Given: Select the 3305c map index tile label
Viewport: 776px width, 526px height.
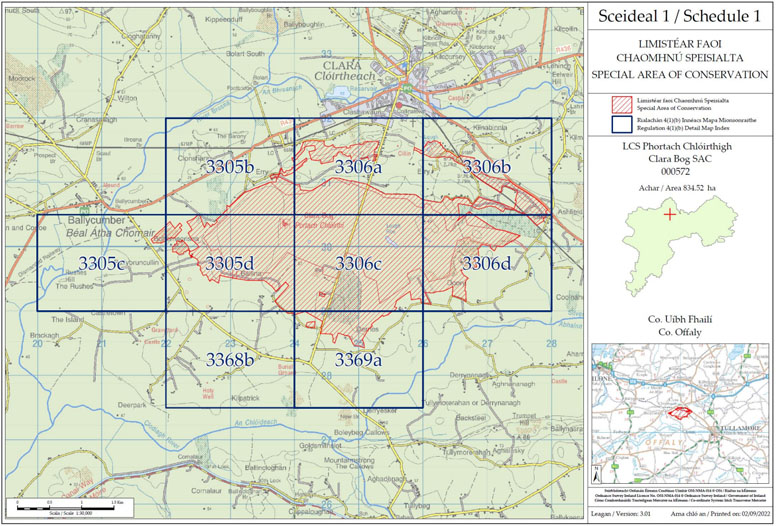Looking at the screenshot, I should pyautogui.click(x=101, y=264).
